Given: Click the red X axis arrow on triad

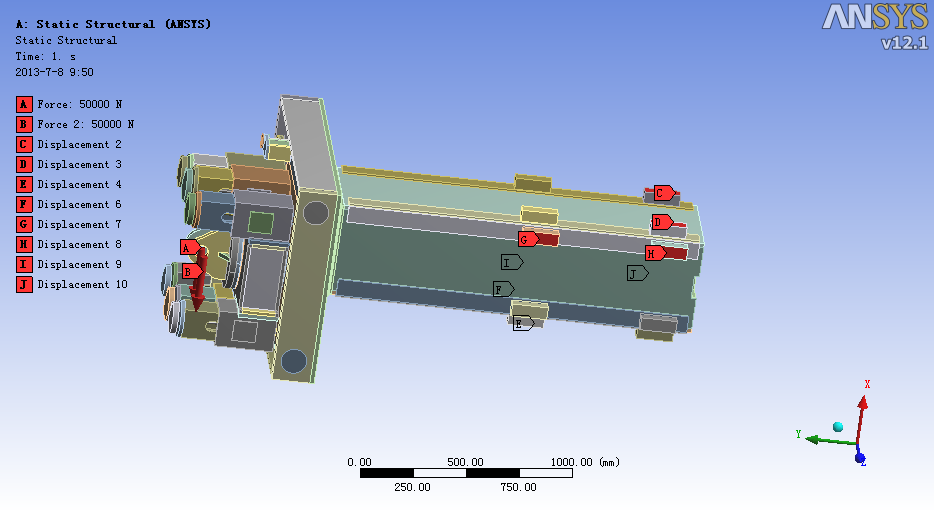Looking at the screenshot, I should click(865, 400).
